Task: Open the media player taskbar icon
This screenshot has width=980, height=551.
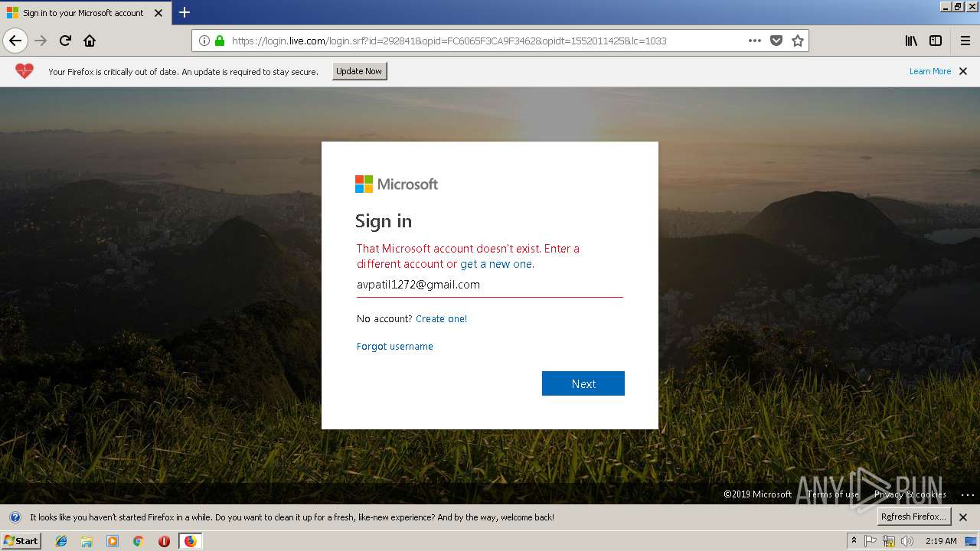Action: point(113,541)
